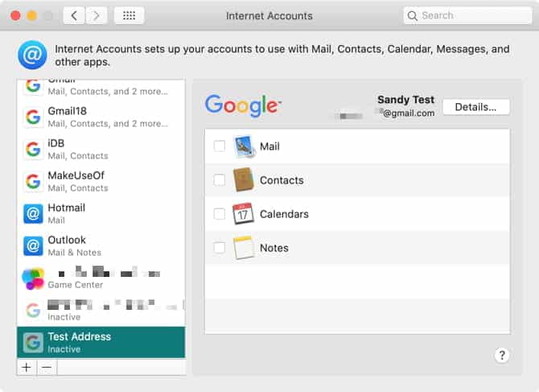Click the magnifying glass search icon
539x392 pixels.
(412, 15)
